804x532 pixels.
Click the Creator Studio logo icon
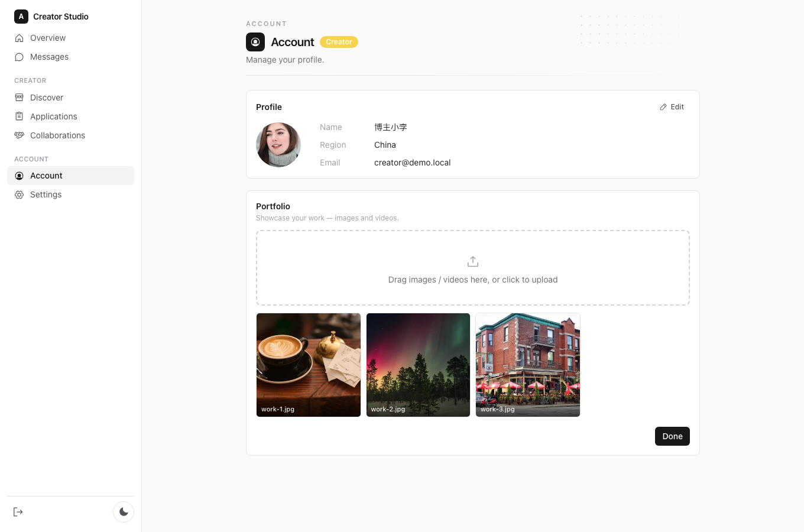click(21, 17)
